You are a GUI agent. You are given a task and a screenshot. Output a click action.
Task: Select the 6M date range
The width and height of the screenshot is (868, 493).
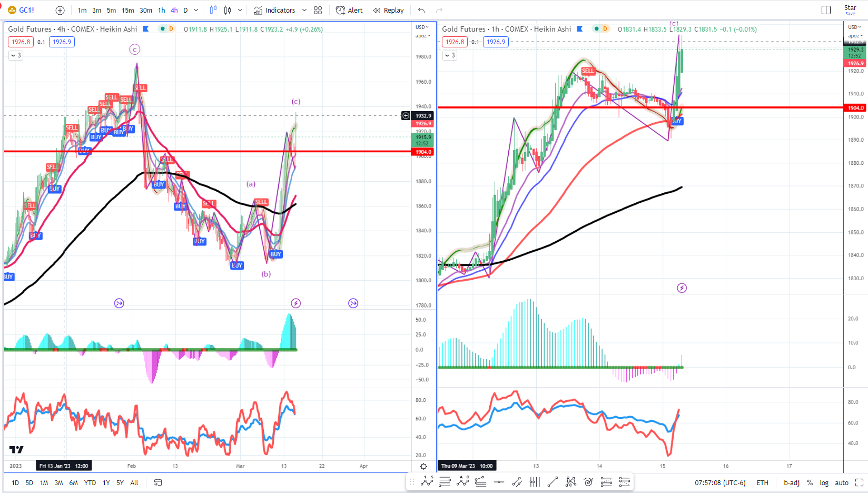(74, 483)
